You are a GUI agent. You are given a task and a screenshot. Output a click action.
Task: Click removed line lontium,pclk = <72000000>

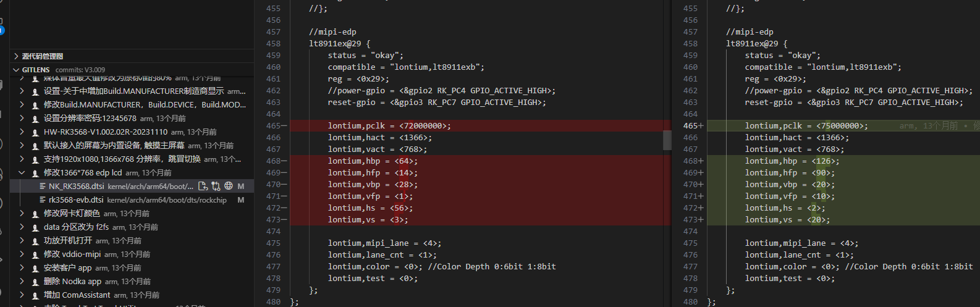389,126
